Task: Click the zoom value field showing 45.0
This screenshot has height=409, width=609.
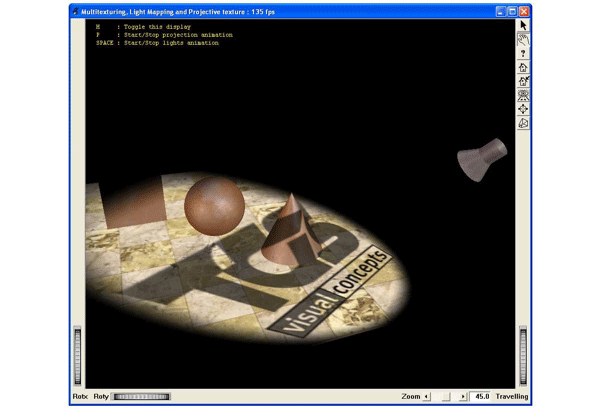Action: pyautogui.click(x=482, y=397)
